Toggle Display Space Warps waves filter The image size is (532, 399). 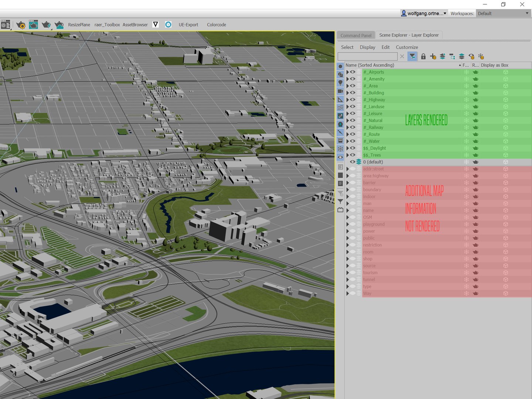point(340,108)
